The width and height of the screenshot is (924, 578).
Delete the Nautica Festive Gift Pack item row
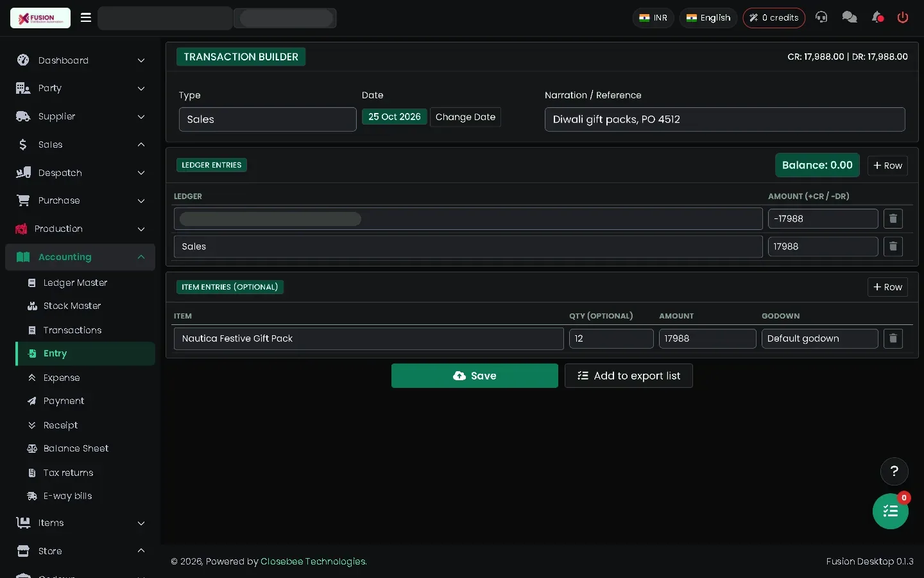893,338
